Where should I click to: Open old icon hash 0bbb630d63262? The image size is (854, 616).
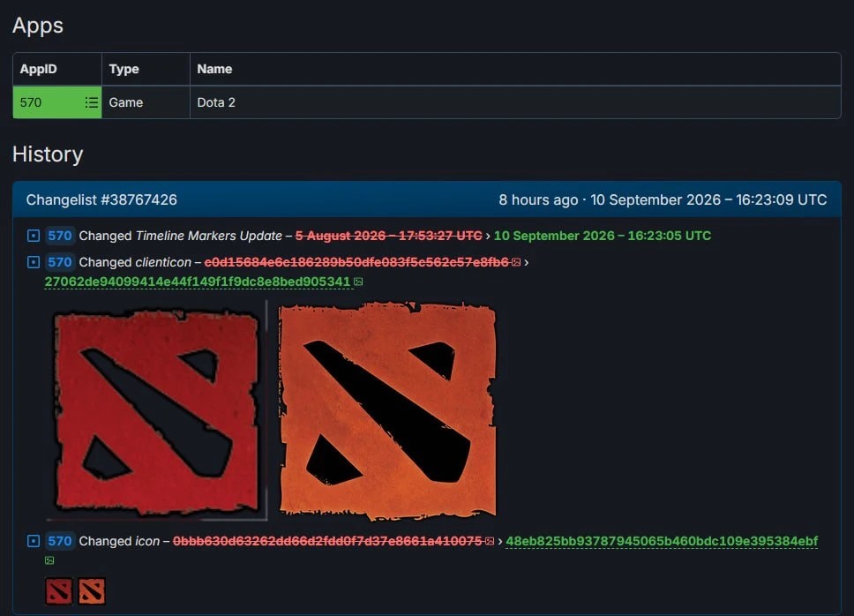pyautogui.click(x=327, y=541)
